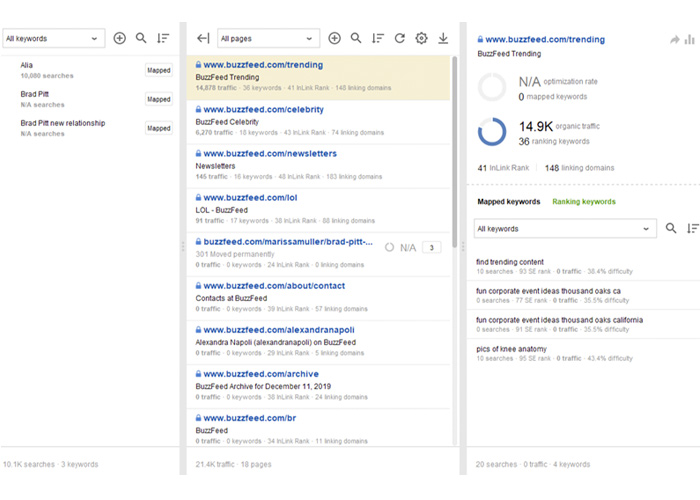The image size is (700, 500).
Task: Select 'fun corporate event ideas thousand oaks ca'
Action: click(x=583, y=296)
